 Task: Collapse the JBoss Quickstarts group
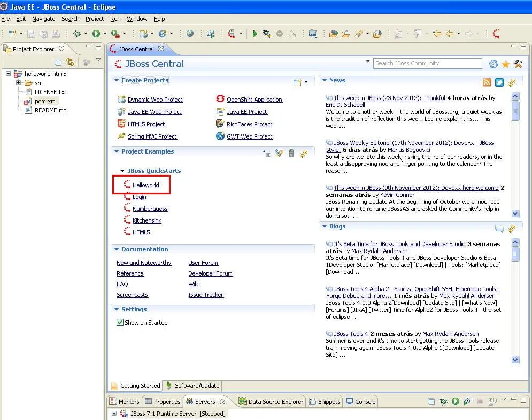tap(122, 171)
